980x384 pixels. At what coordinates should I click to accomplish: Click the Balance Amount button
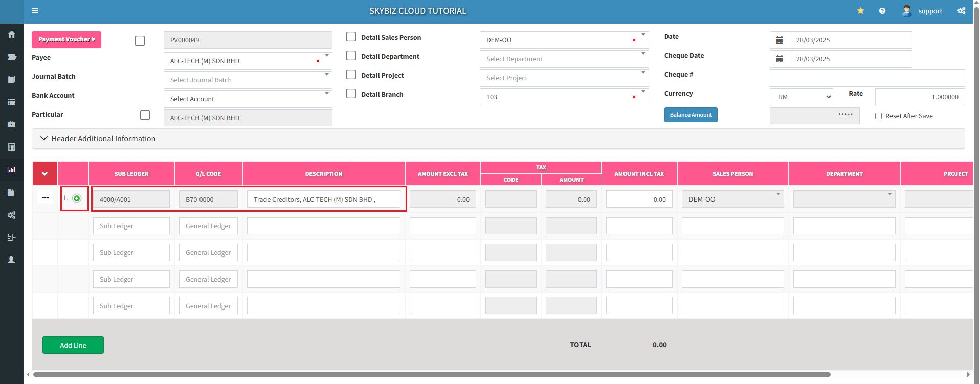pyautogui.click(x=691, y=115)
